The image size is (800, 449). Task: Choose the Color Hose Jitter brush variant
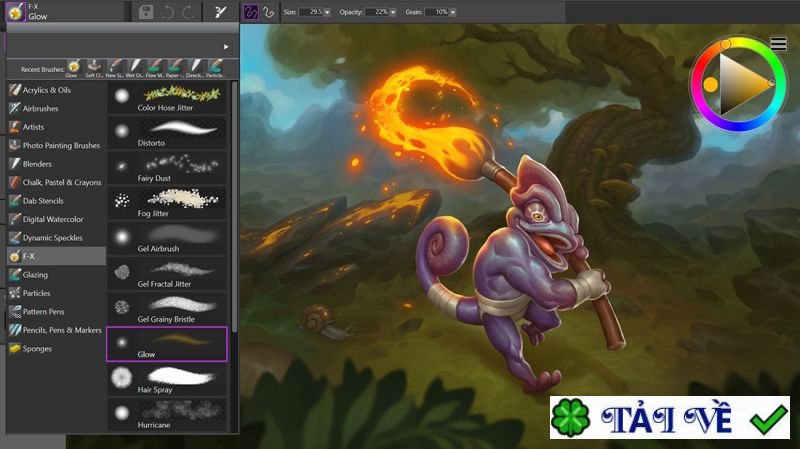[x=167, y=98]
